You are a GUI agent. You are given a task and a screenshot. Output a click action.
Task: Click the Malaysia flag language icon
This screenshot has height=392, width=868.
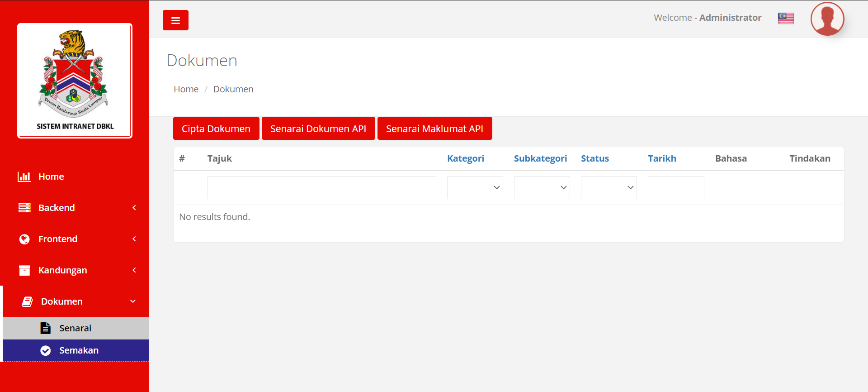point(785,18)
